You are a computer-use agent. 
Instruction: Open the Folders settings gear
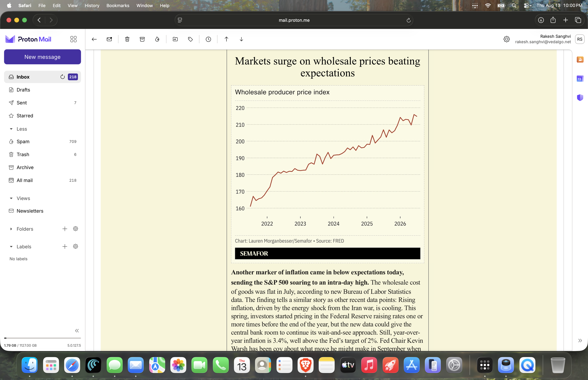[75, 229]
